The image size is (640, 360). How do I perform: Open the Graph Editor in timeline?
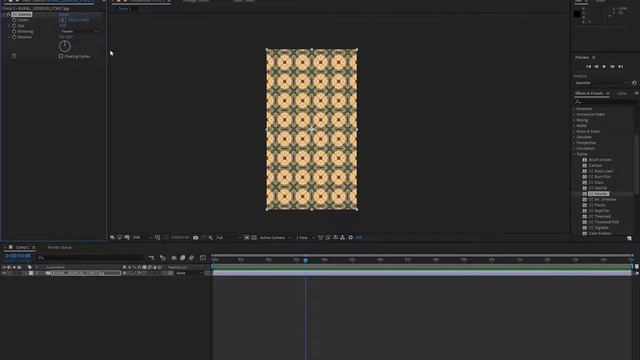(203, 258)
